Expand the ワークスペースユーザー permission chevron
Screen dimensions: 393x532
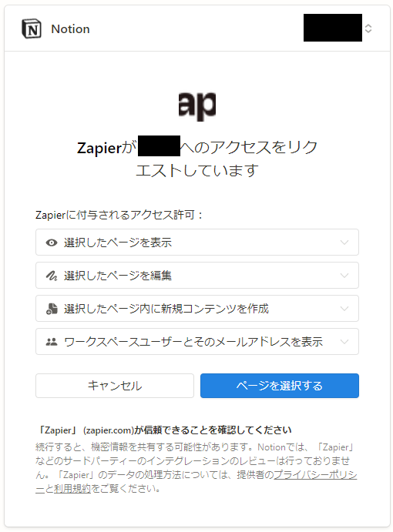pos(344,342)
